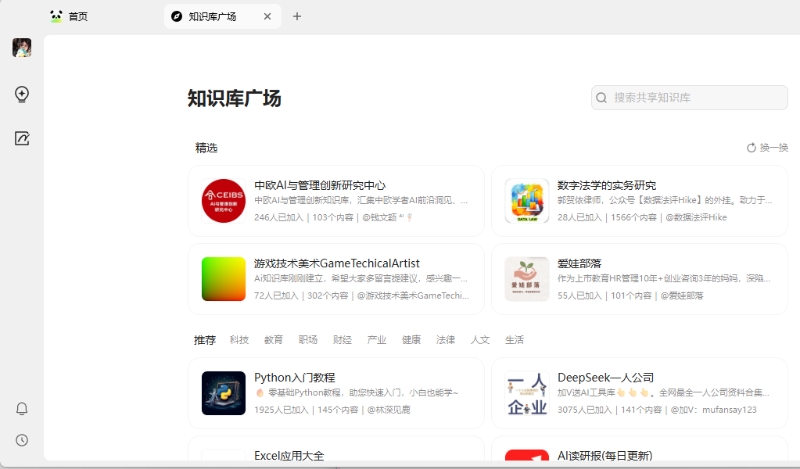Click 知识库广场 page heading
Screen dimensions: 800x469
[x=234, y=98]
